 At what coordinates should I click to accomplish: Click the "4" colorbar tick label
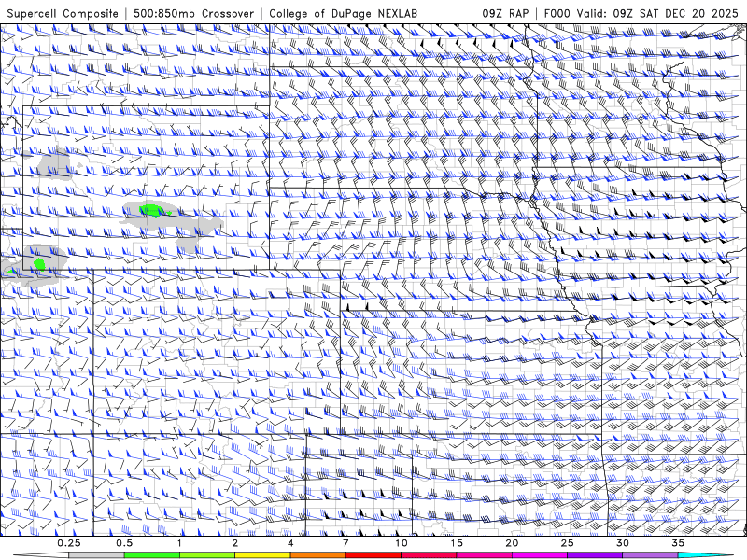pyautogui.click(x=290, y=543)
